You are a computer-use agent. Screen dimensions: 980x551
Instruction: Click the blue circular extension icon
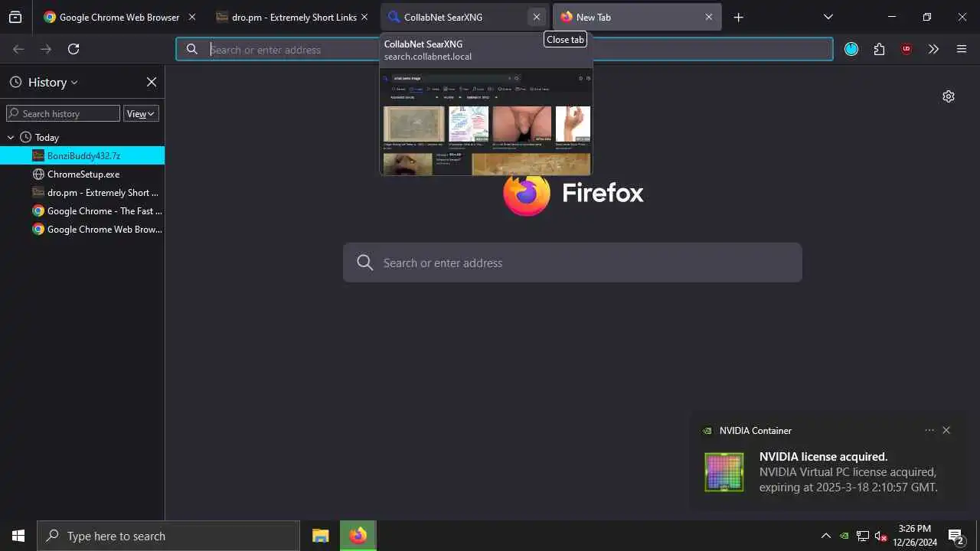pos(851,49)
